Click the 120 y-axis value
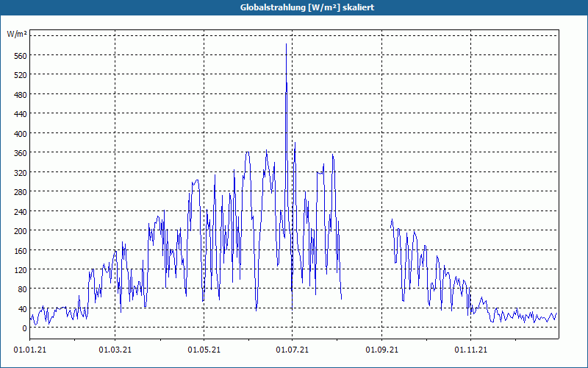Image resolution: width=588 pixels, height=368 pixels. click(x=21, y=270)
